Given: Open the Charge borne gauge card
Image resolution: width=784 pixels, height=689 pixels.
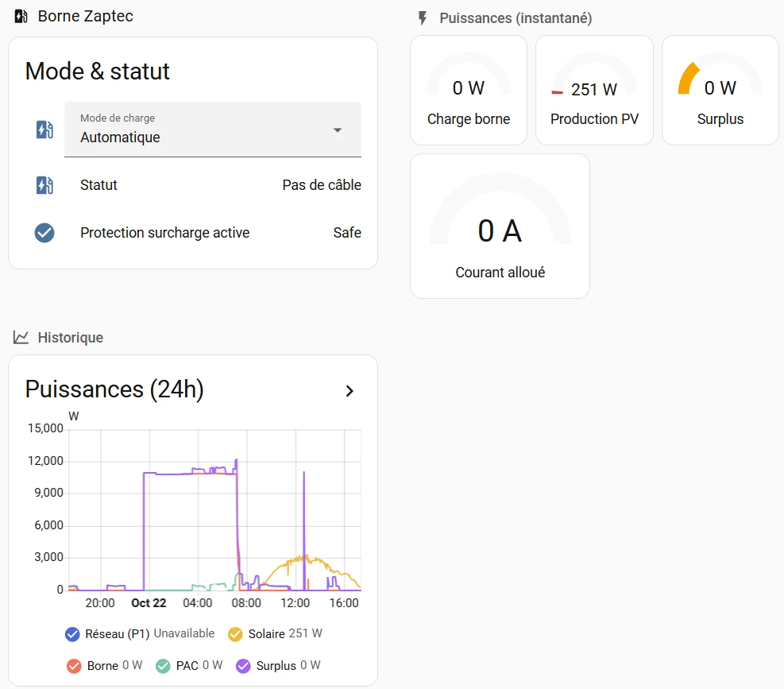Looking at the screenshot, I should pyautogui.click(x=469, y=90).
